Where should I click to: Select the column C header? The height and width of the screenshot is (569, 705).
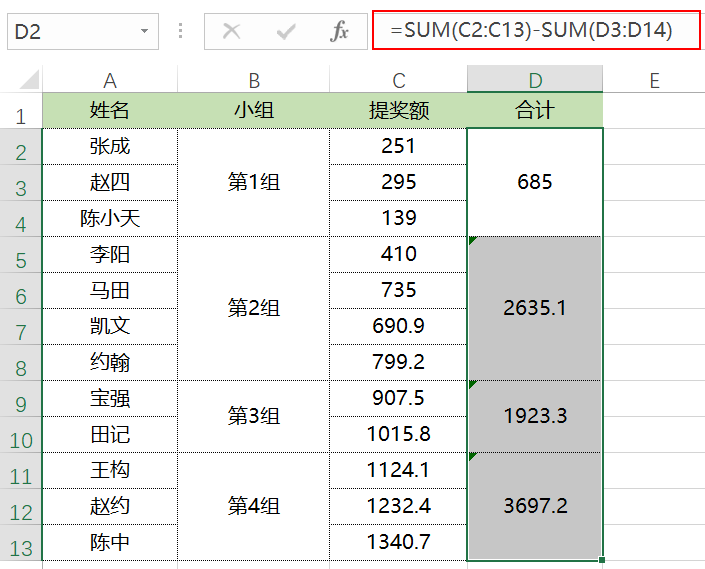tap(398, 80)
